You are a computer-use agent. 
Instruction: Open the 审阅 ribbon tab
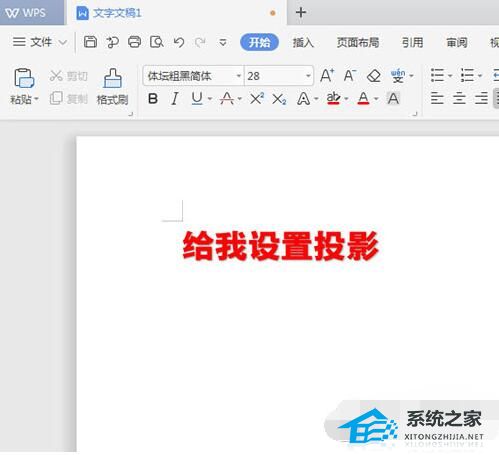pyautogui.click(x=457, y=42)
